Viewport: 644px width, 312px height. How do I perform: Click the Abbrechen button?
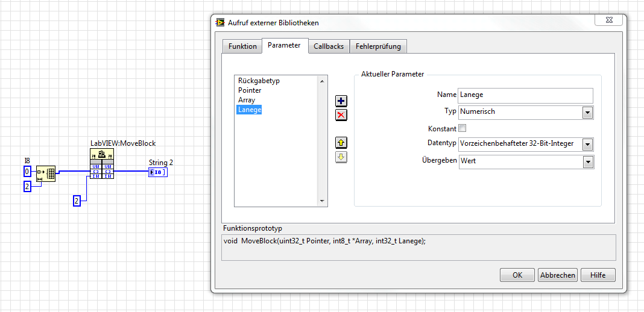coord(558,275)
